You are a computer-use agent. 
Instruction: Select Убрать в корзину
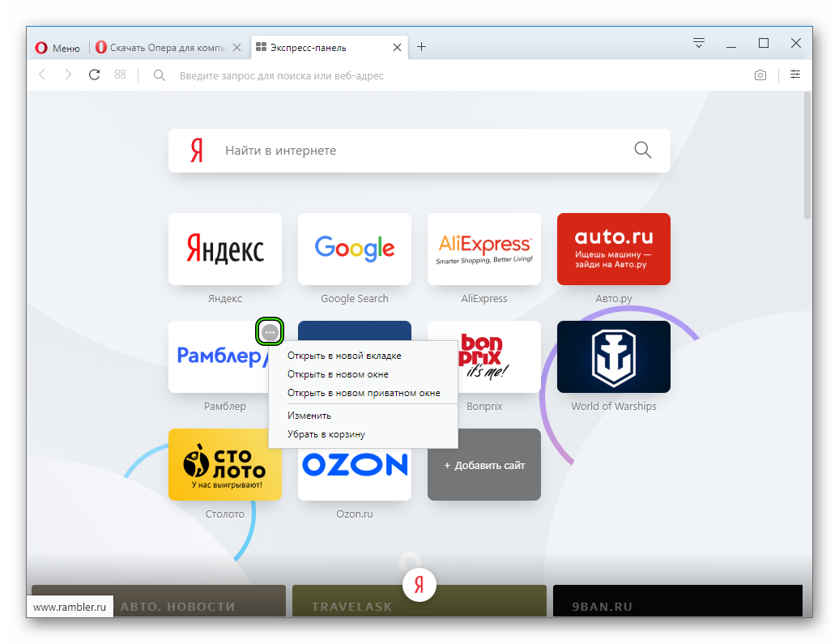[x=364, y=434]
